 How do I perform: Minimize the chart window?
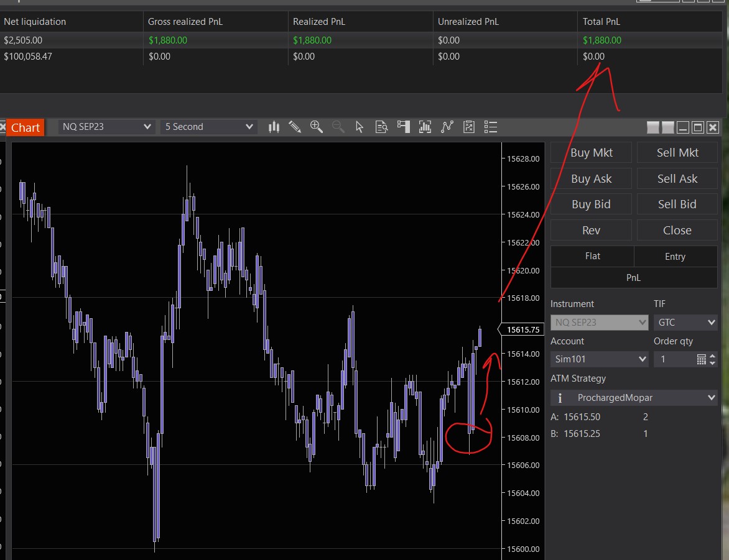(683, 127)
